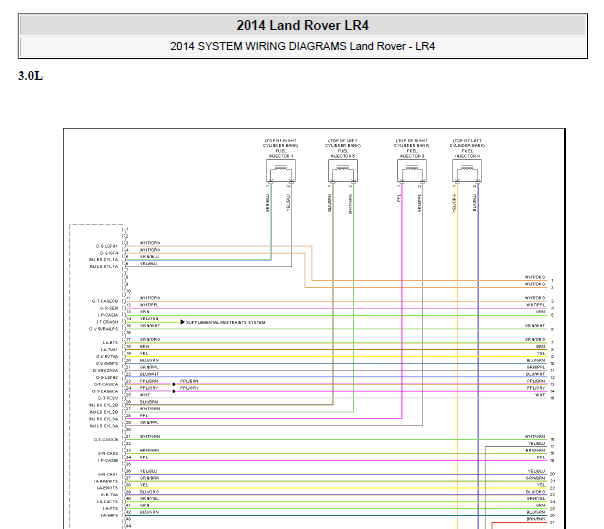Click YEL/BLU label at right-side pin 17
Screen dimensions: 604x529
coord(537,443)
